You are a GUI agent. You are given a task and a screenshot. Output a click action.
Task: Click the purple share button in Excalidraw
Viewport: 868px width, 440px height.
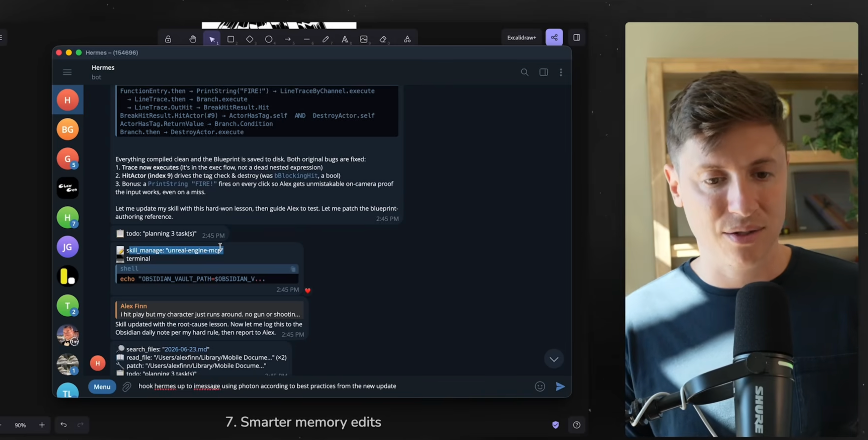554,37
